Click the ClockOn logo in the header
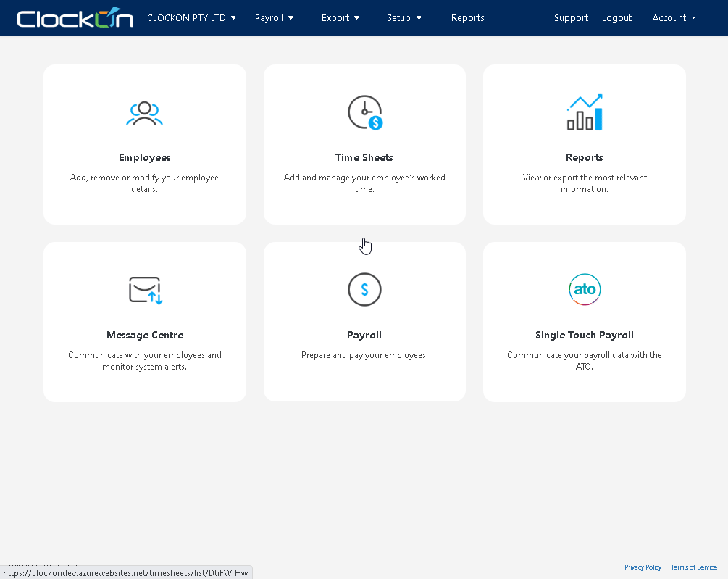Image resolution: width=728 pixels, height=579 pixels. (75, 17)
